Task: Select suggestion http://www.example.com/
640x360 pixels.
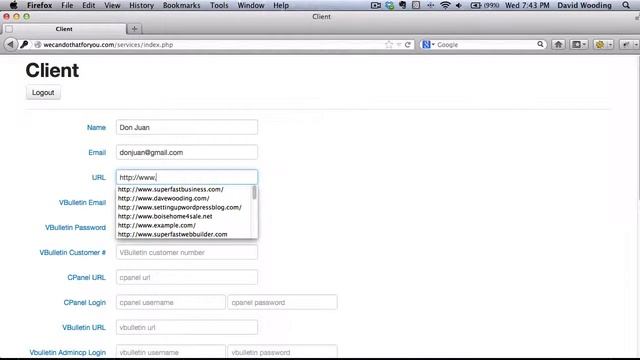Action: click(157, 225)
